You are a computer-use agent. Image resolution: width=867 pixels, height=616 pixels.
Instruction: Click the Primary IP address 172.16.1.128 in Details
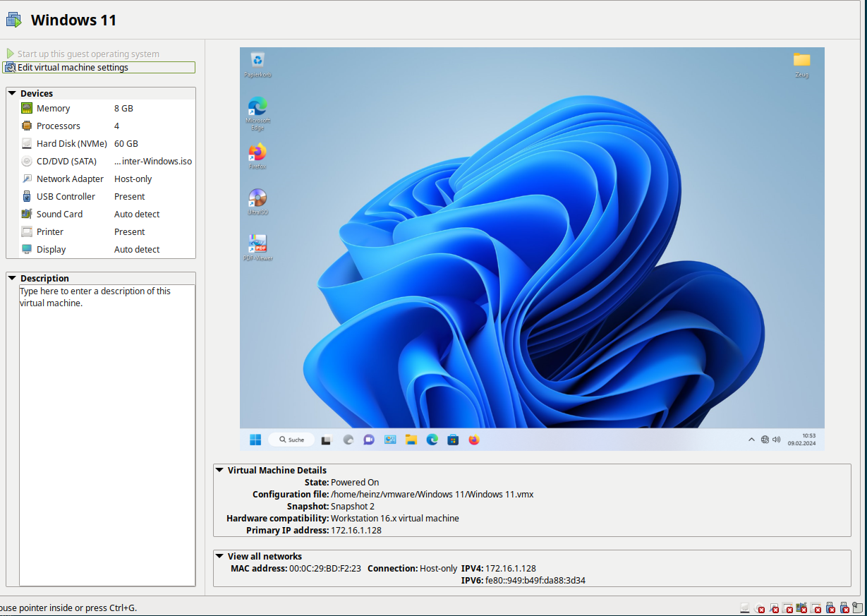356,531
